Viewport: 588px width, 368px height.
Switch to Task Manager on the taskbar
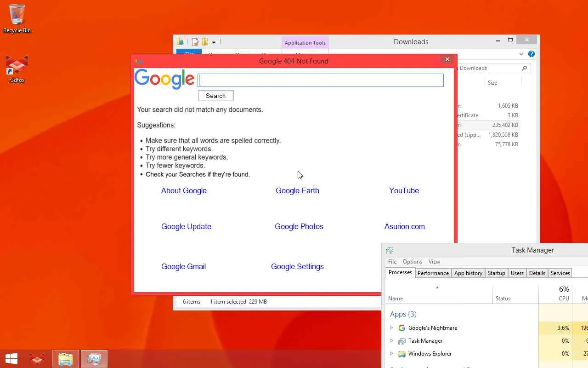94,359
